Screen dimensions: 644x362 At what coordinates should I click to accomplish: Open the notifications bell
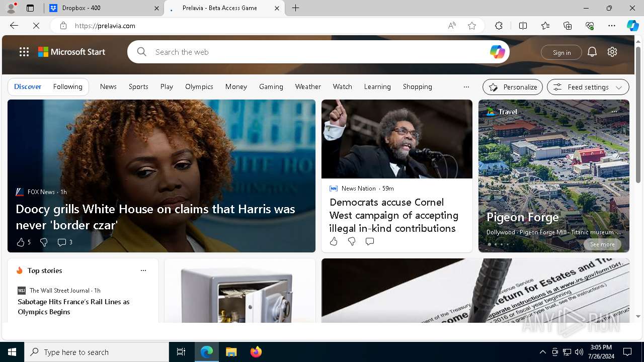coord(592,52)
